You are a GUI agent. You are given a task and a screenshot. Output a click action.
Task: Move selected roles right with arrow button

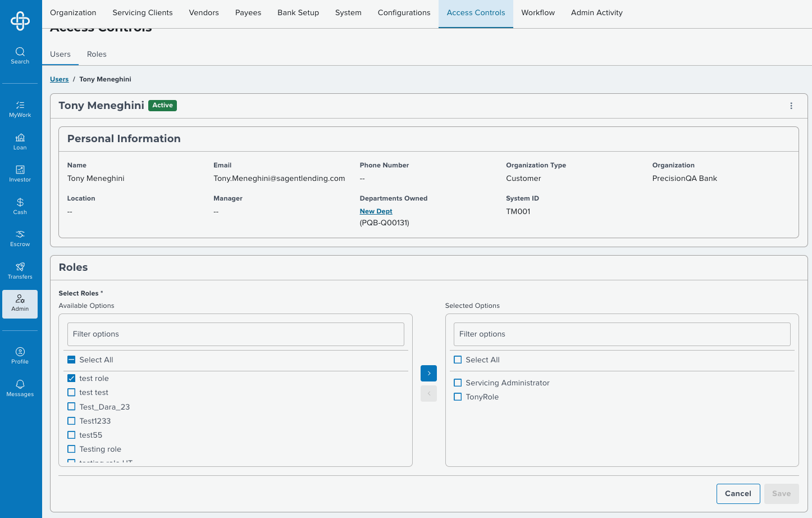coord(428,373)
